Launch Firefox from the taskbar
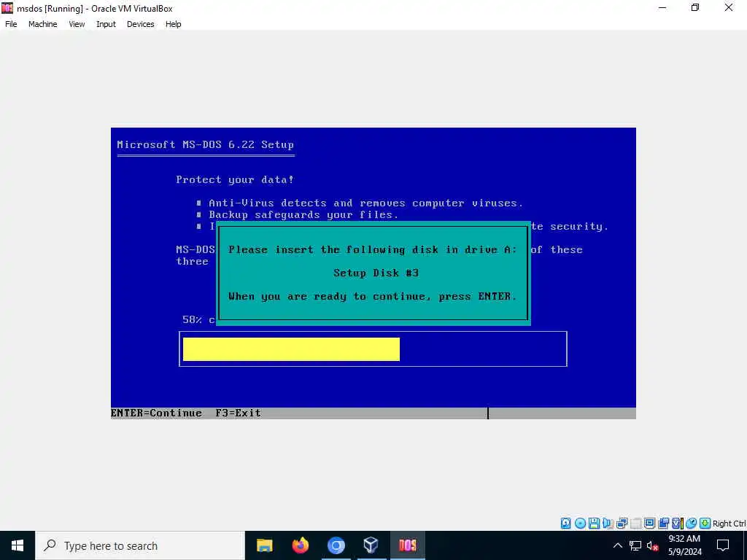Viewport: 747px width, 560px height. pos(300,545)
